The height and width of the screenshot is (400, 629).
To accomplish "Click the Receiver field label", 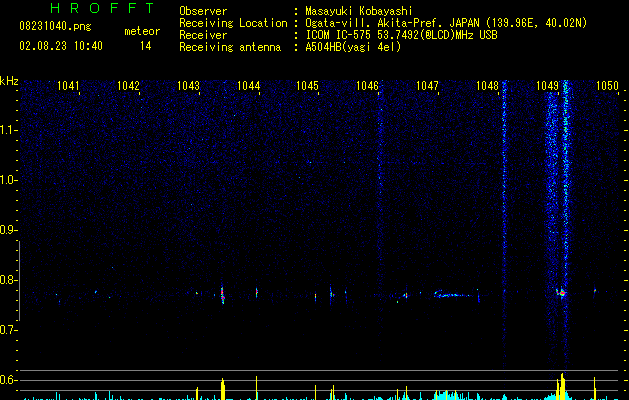I will click(x=203, y=35).
